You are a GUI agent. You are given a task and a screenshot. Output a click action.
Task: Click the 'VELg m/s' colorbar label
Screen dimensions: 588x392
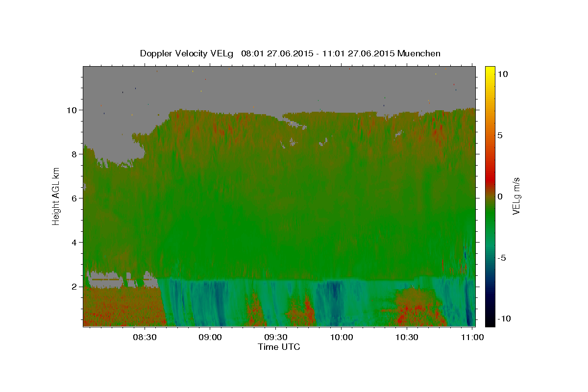click(x=516, y=196)
